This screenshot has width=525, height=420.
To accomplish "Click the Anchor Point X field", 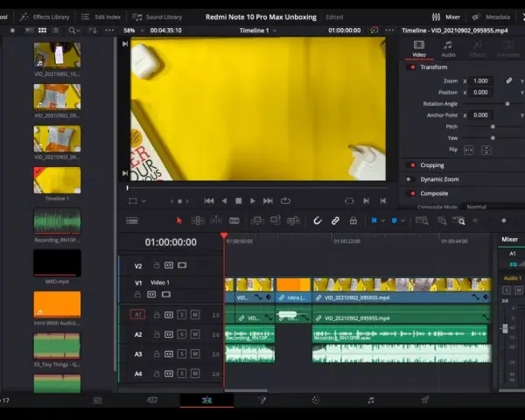I will click(x=480, y=115).
